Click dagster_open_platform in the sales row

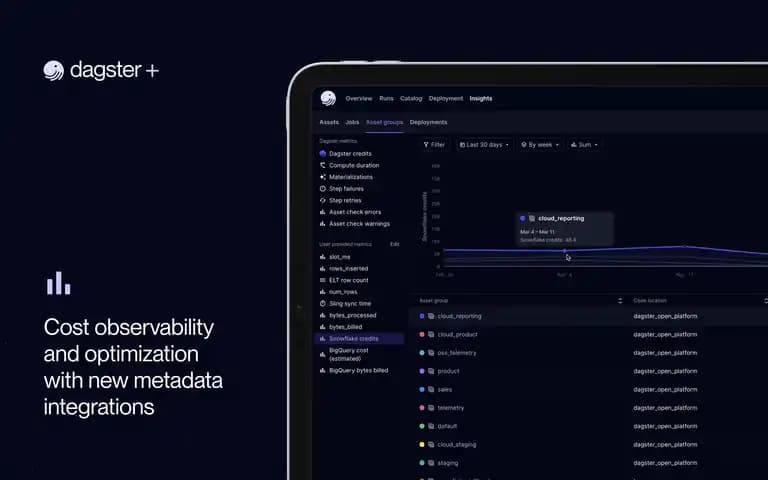[665, 389]
